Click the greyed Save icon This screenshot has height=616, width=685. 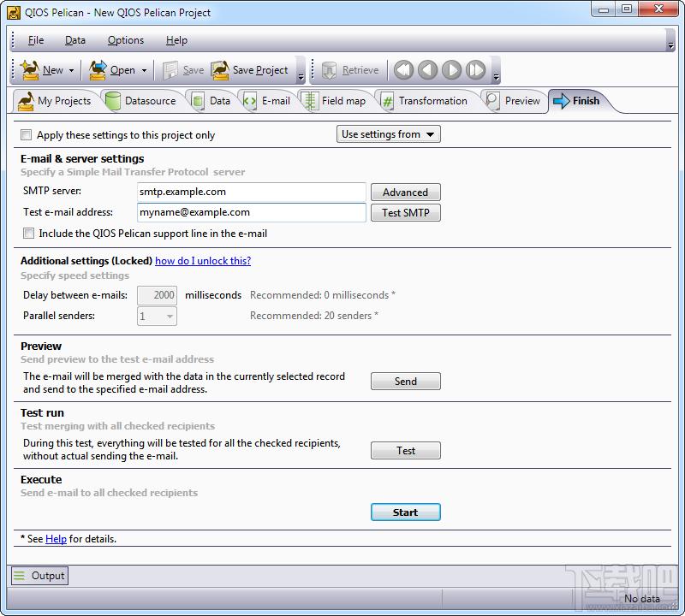point(170,70)
